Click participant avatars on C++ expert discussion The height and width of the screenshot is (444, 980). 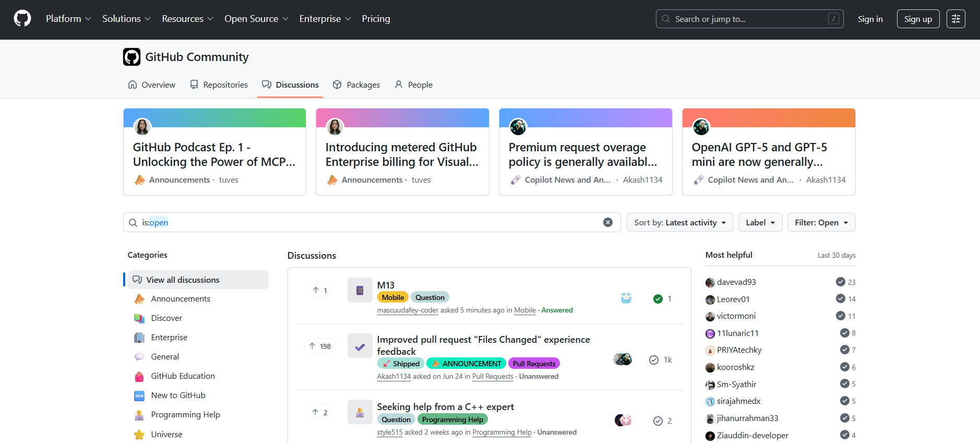[x=623, y=421]
